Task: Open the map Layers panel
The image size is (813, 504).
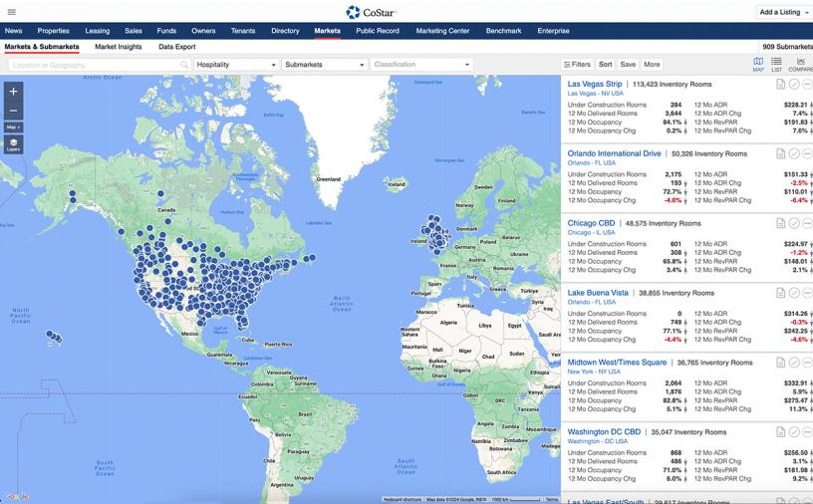Action: [13, 144]
